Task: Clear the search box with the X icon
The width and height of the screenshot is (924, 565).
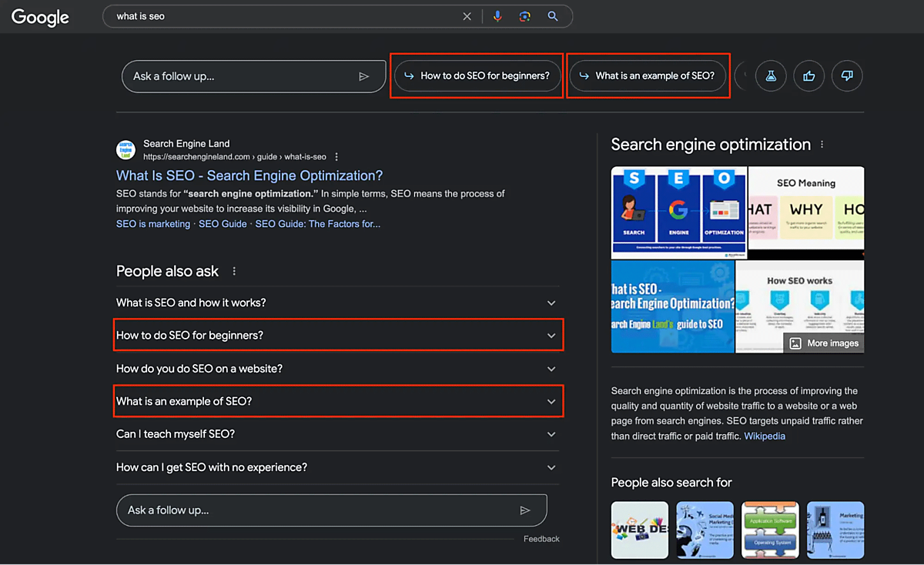Action: 467,16
